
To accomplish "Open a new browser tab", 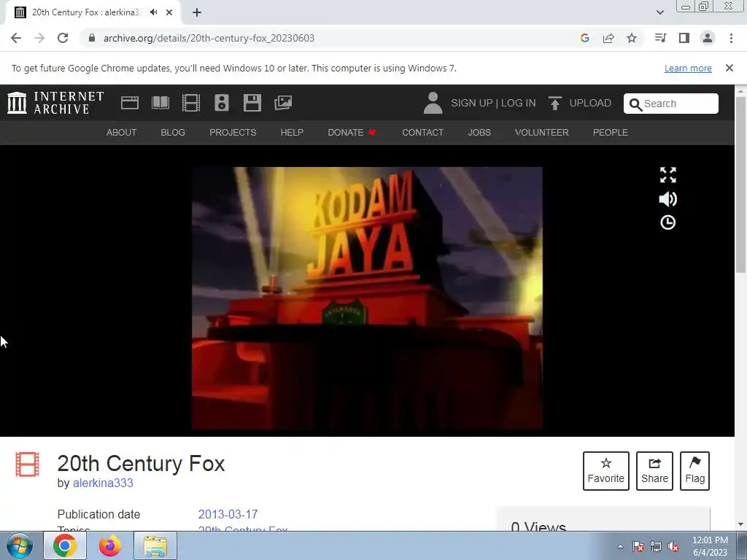I will click(x=197, y=12).
